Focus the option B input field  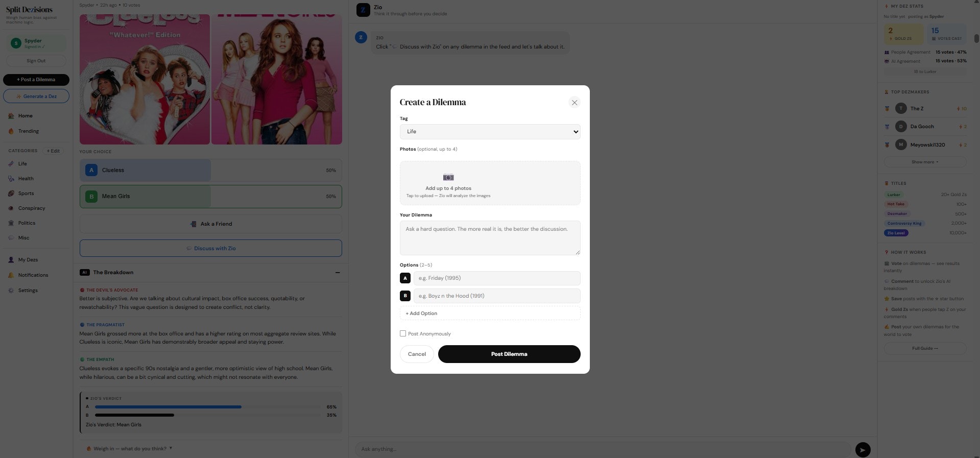496,296
